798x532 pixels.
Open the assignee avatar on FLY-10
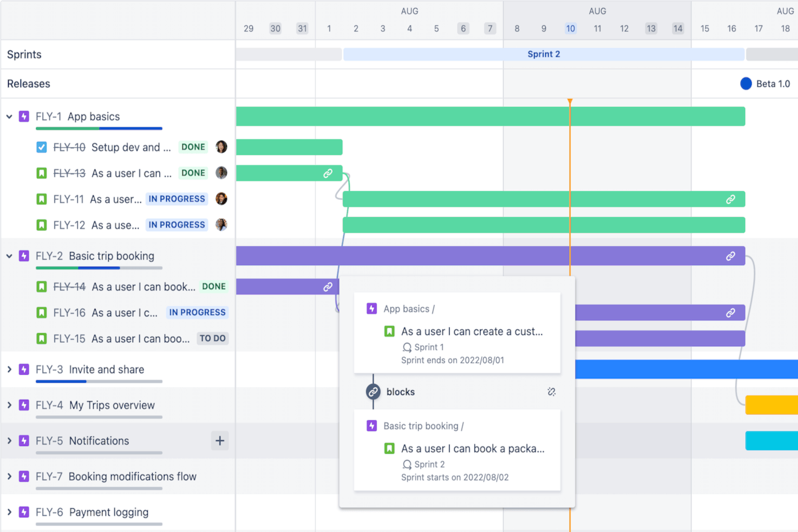click(x=221, y=147)
